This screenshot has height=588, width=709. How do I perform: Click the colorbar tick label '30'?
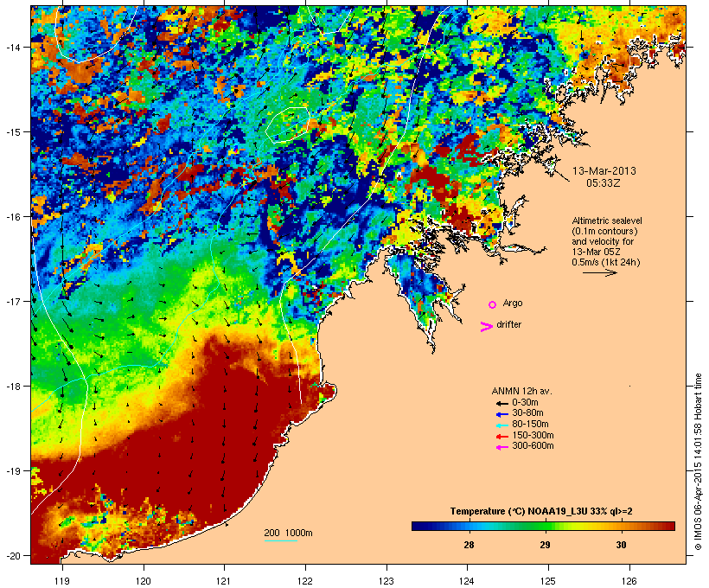tap(622, 545)
